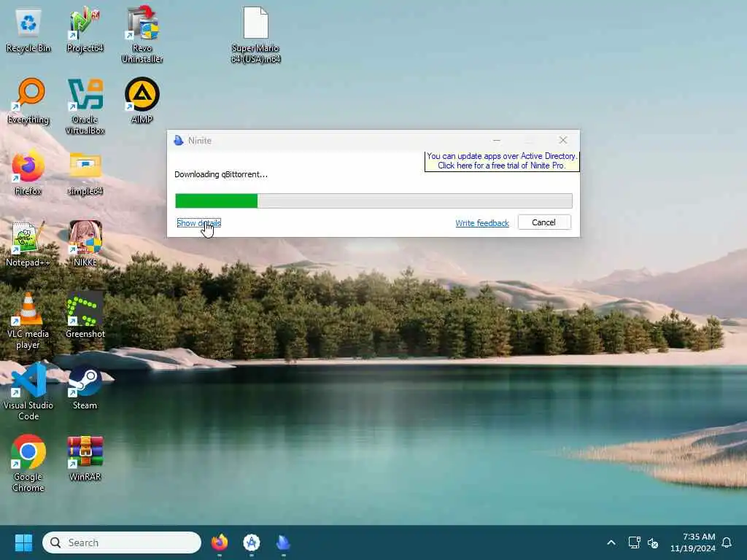
Task: Click the 'Downloading qBittorrent...' status text
Action: coord(221,174)
